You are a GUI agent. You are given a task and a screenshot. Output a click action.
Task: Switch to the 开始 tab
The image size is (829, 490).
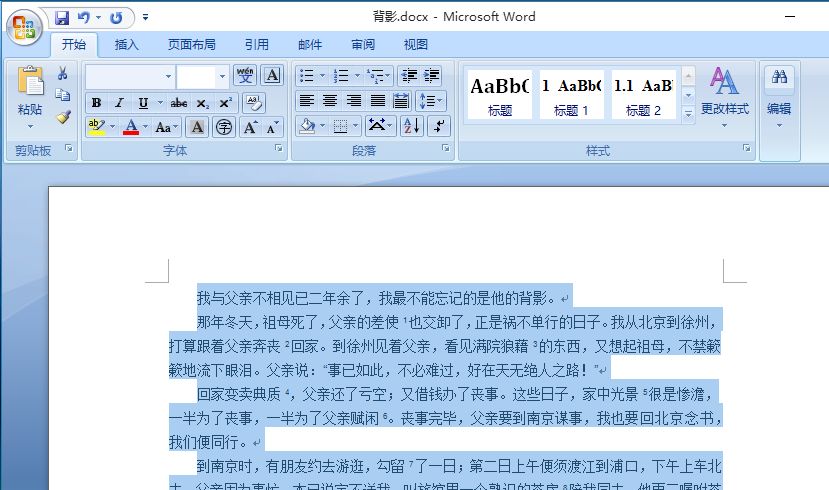[73, 44]
